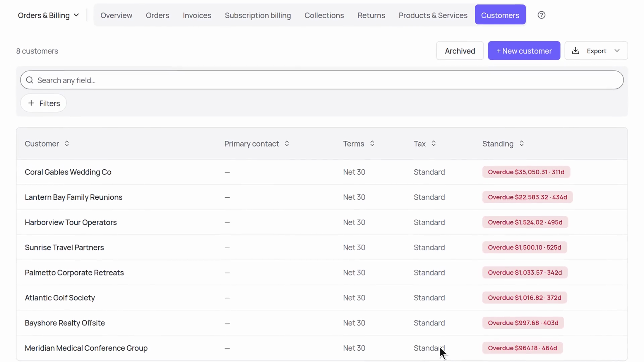Switch to the Invoices tab
Screen dimensions: 644x362
click(197, 15)
